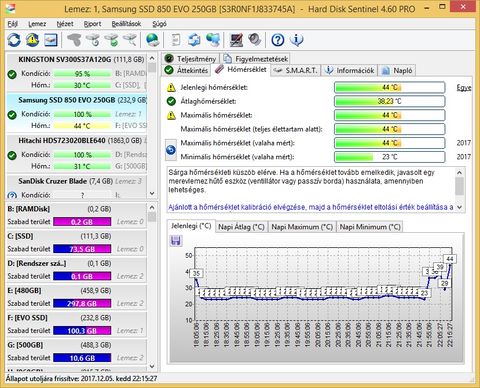Click the report document toolbar icon
The height and width of the screenshot is (388, 480).
point(176,40)
